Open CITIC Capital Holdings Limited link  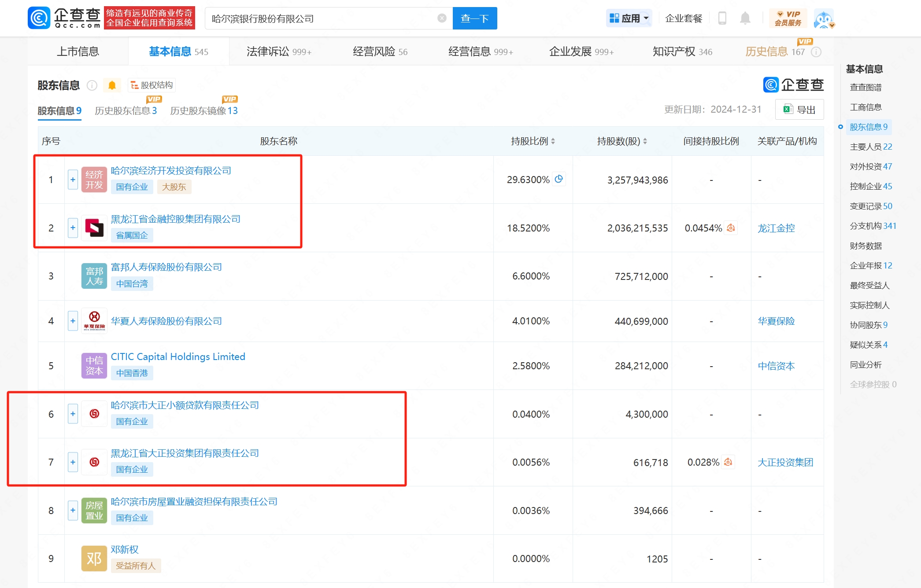pyautogui.click(x=178, y=356)
